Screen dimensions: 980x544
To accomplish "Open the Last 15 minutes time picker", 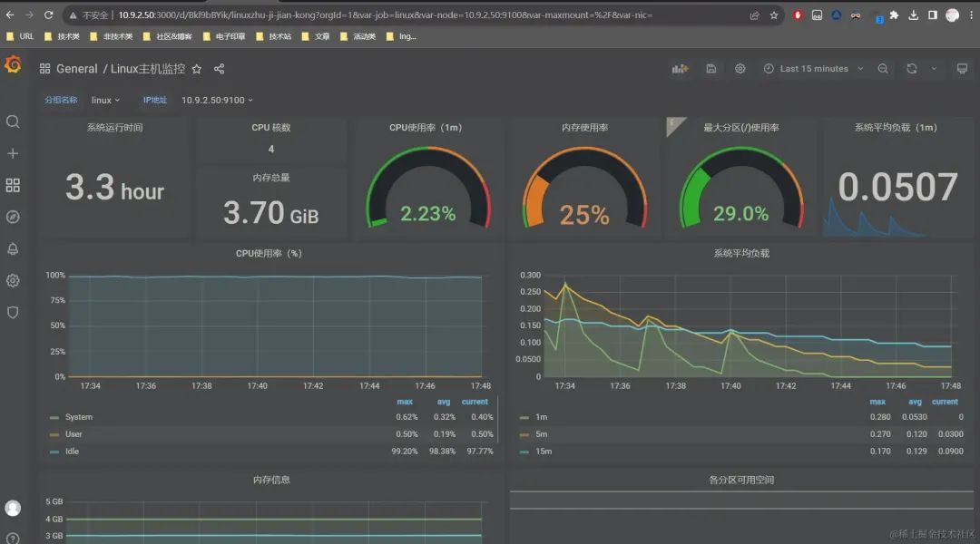I will [813, 69].
